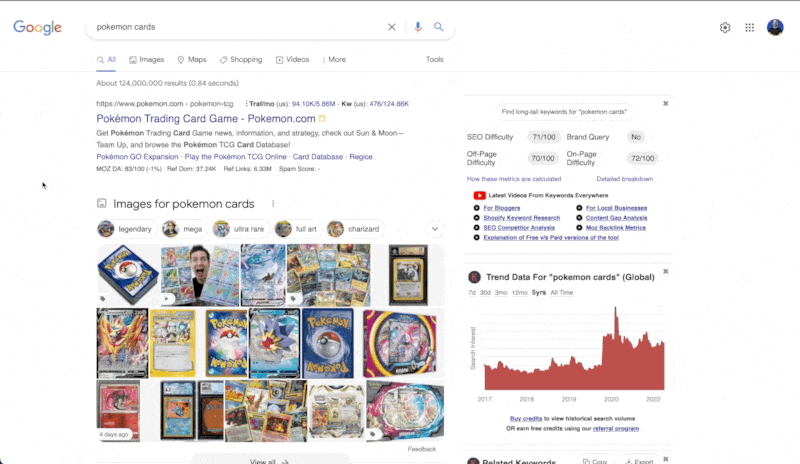Open the Moz Backlink Metrics link
Screen dimensions: 800x464
pos(616,228)
